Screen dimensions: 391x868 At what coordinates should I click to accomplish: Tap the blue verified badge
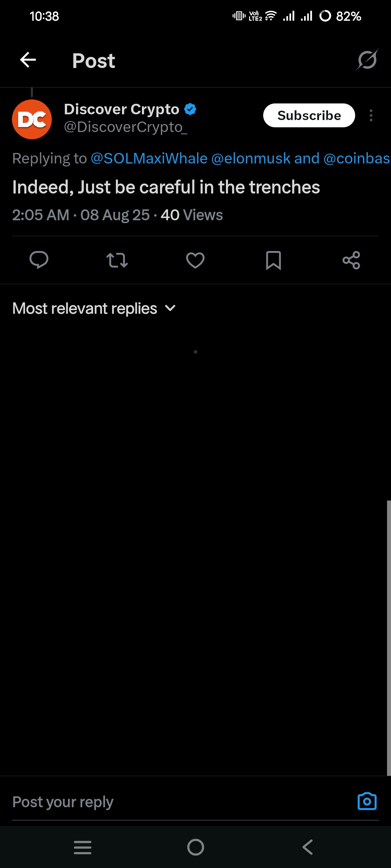[x=190, y=109]
